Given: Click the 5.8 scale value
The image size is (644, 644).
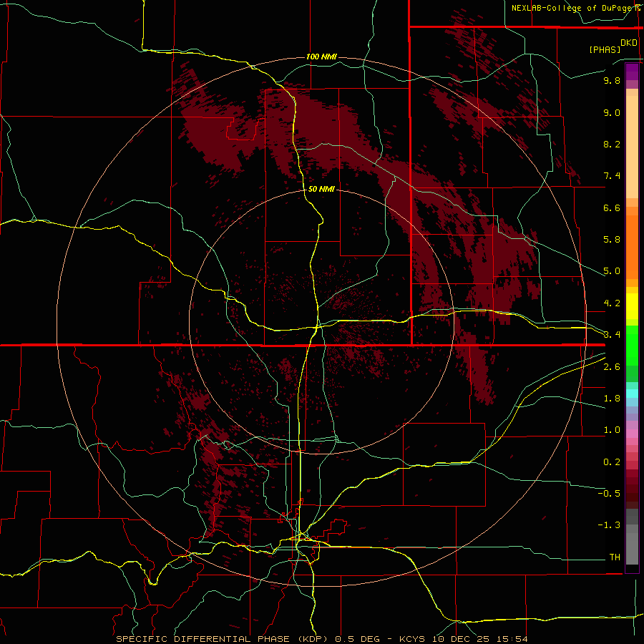Looking at the screenshot, I should coord(612,240).
